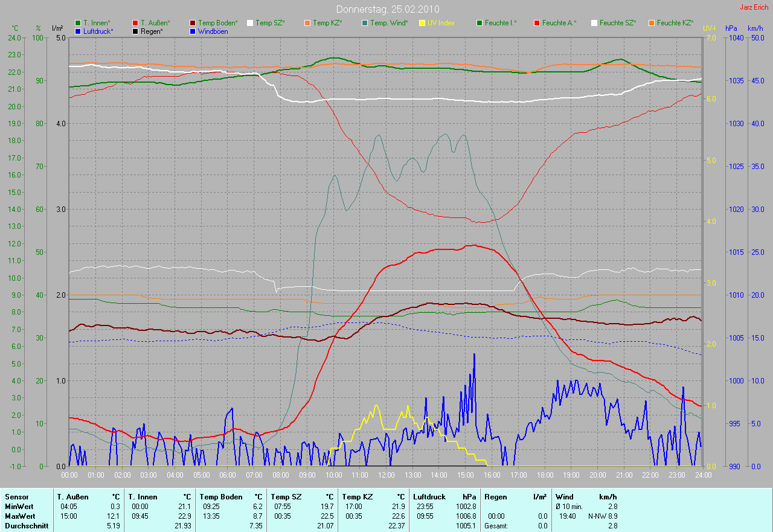This screenshot has width=773, height=532.
Task: Click the 'MaxWert' row label
Action: (x=20, y=516)
